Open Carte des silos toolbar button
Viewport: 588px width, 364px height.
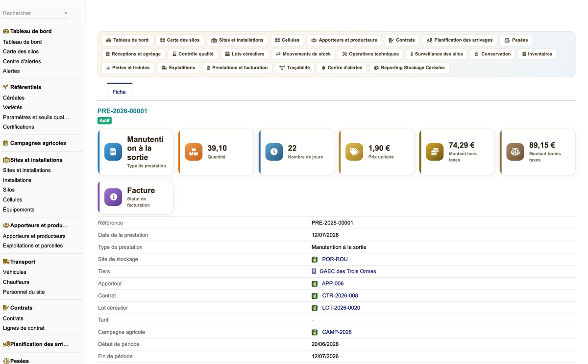(x=180, y=40)
